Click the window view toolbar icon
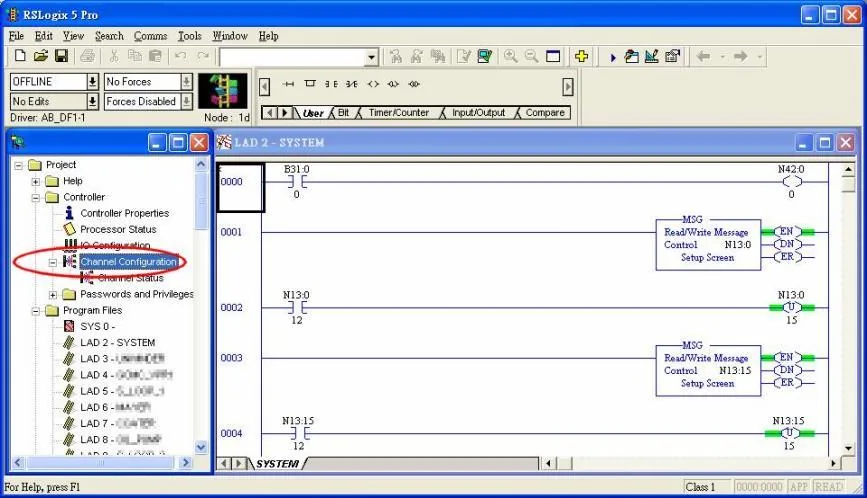Image resolution: width=867 pixels, height=498 pixels. coord(553,56)
